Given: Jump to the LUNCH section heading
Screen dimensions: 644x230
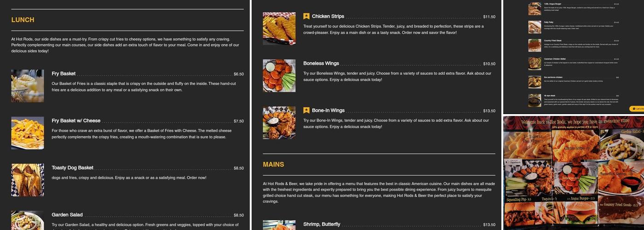Looking at the screenshot, I should (x=23, y=20).
